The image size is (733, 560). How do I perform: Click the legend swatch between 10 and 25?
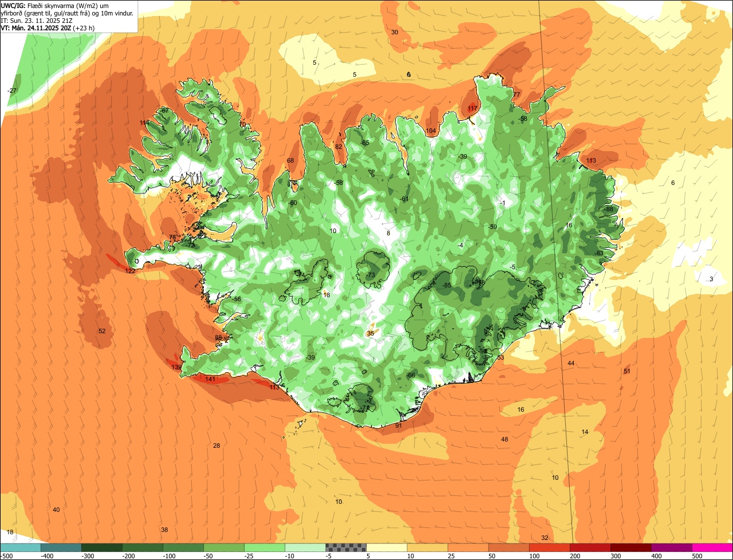pos(428,547)
